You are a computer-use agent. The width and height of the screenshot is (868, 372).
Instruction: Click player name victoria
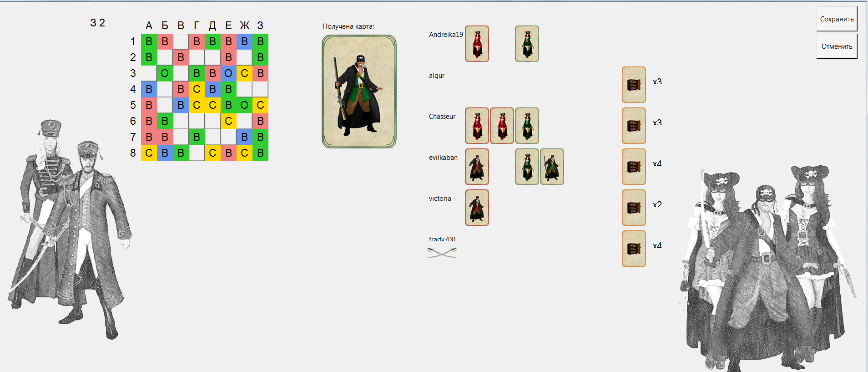[440, 199]
